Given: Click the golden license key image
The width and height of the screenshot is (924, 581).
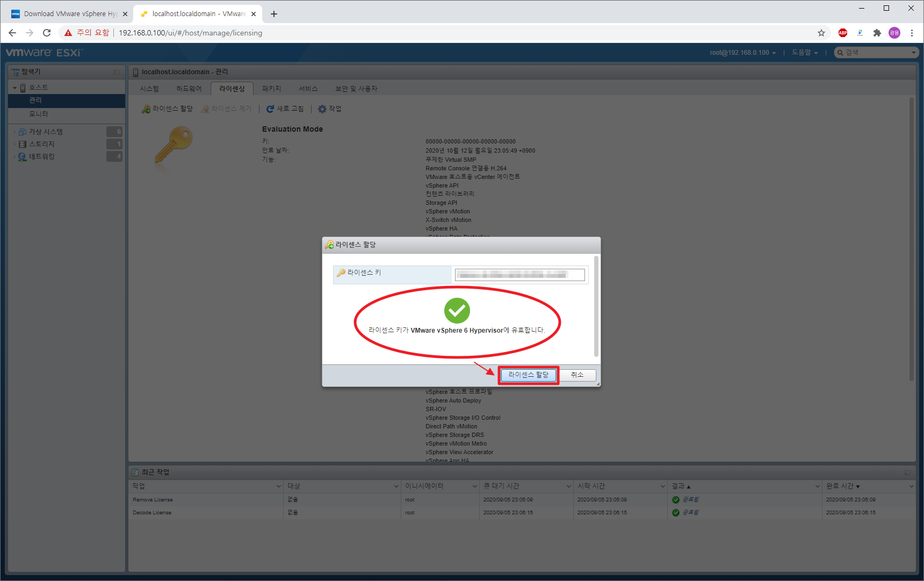Looking at the screenshot, I should [174, 146].
